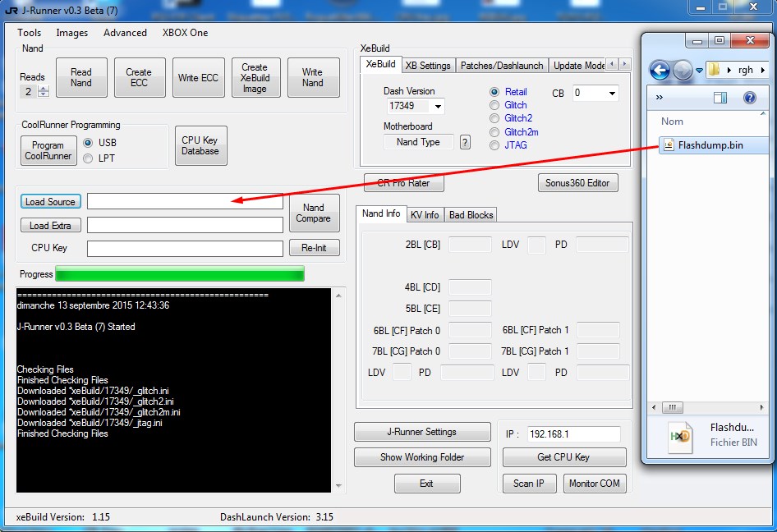Screen dimensions: 777x532
Task: Click the green Progress bar
Action: (179, 274)
